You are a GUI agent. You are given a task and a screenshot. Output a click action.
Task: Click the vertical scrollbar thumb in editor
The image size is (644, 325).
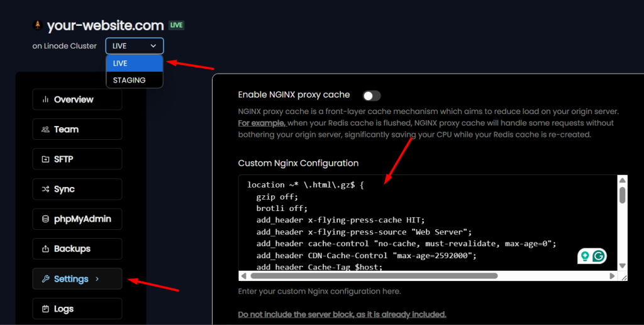coord(622,195)
